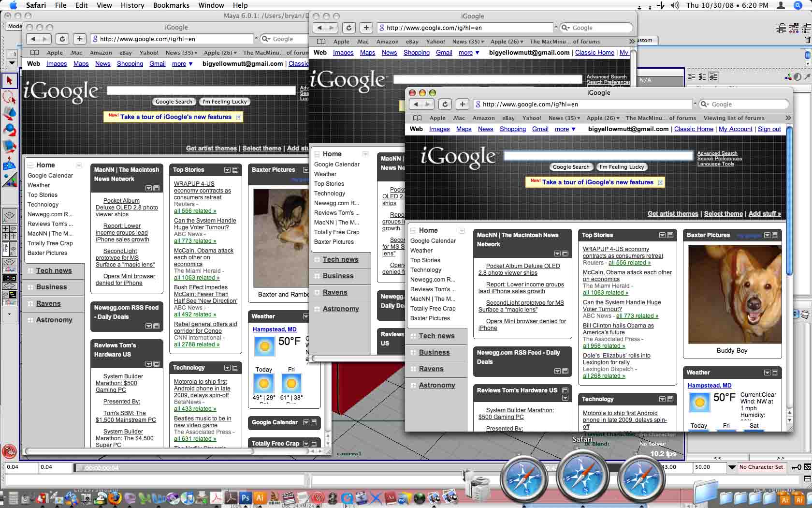
Task: Click I'm Feeling Lucky in front window
Action: (x=622, y=167)
